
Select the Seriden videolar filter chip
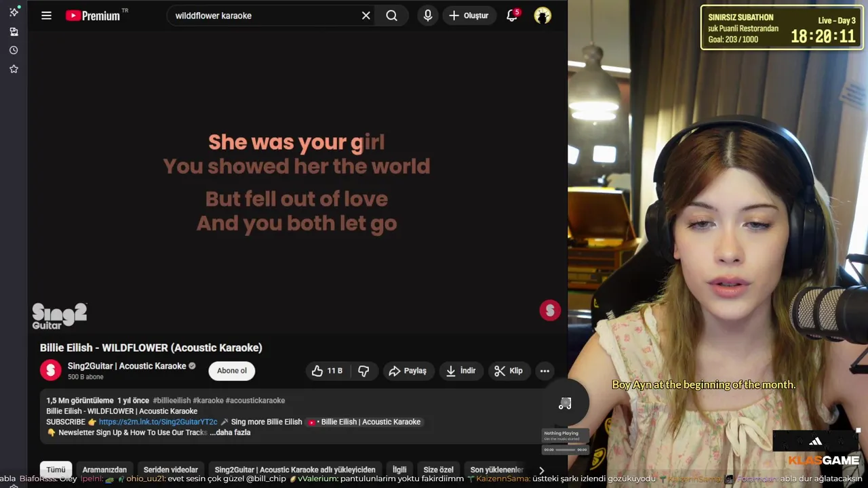point(171,470)
